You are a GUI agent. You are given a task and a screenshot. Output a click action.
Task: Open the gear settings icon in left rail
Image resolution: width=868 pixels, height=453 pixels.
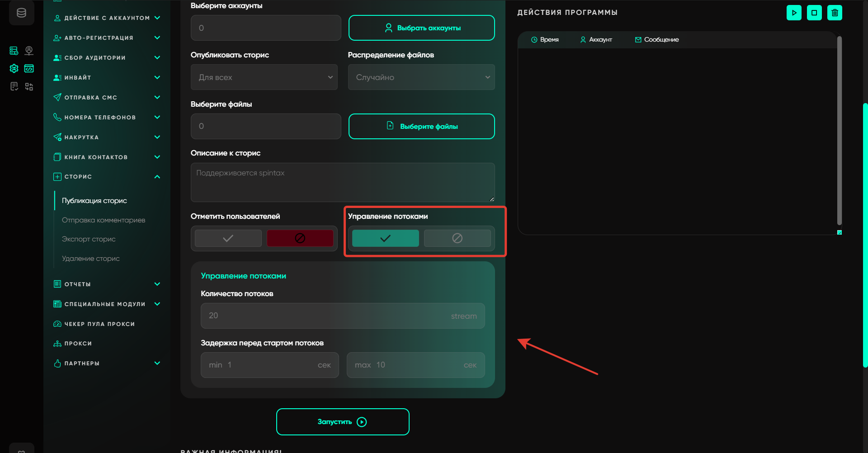14,68
